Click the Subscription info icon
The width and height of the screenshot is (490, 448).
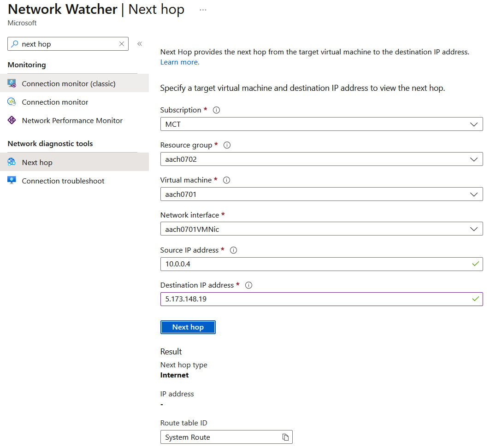click(x=216, y=110)
